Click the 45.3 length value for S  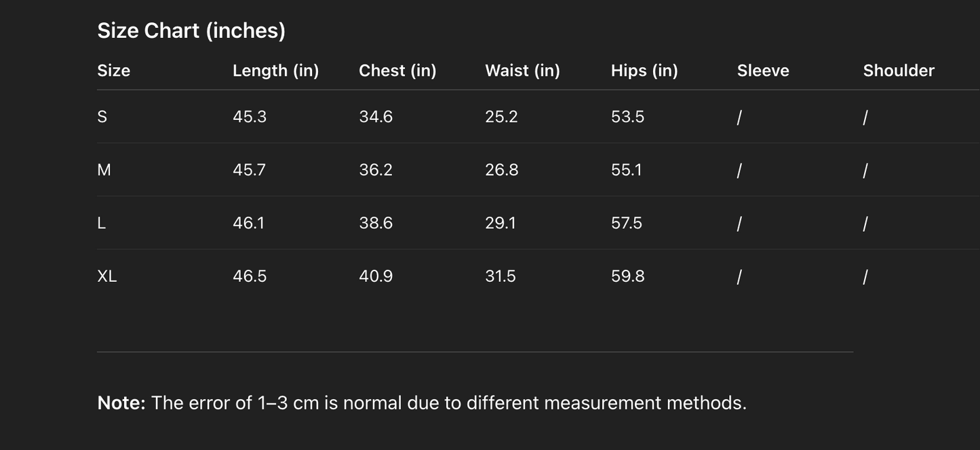tap(250, 117)
